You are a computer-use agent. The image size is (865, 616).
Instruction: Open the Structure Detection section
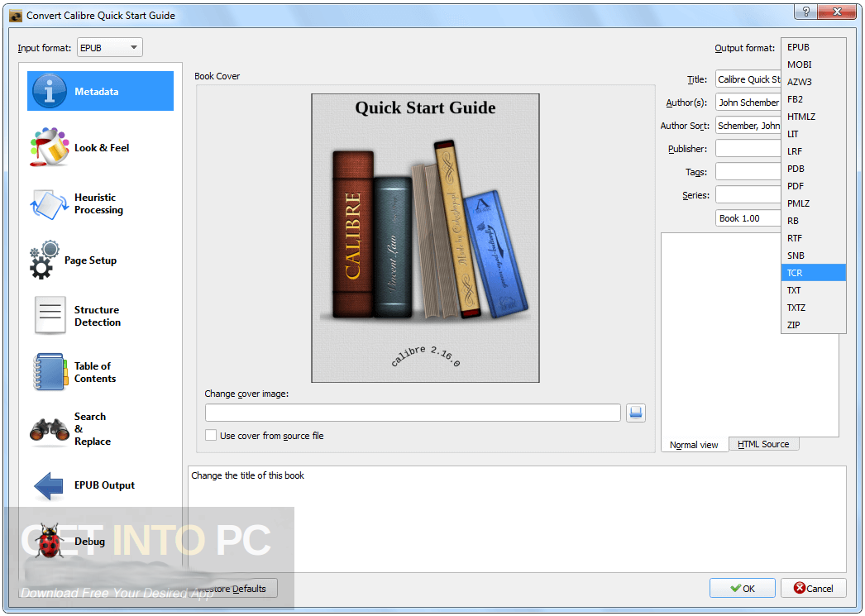[100, 316]
